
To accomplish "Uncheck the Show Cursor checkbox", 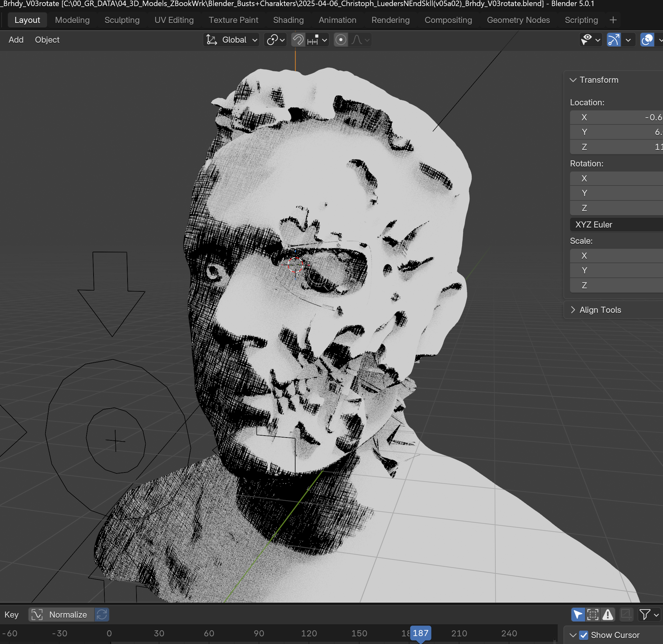I will [x=584, y=635].
